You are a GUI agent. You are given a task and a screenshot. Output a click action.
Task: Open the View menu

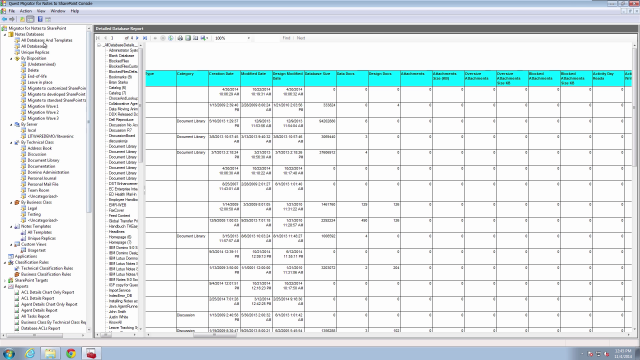41,11
